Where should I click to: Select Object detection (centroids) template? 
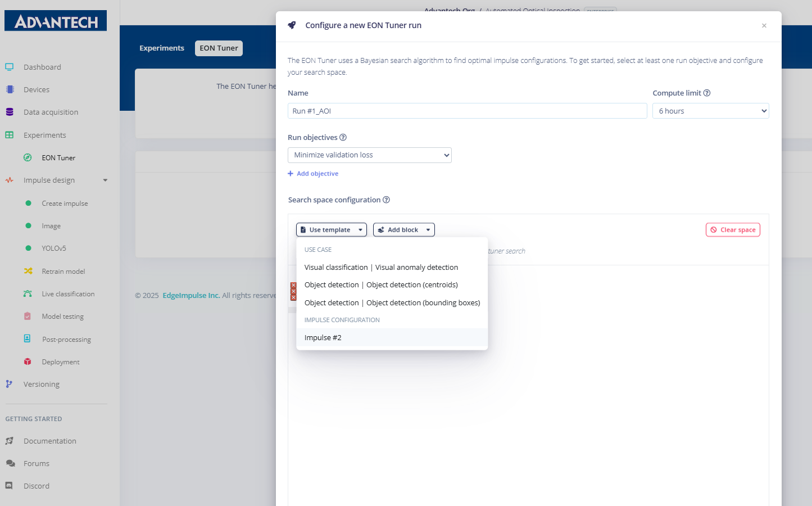pos(392,285)
